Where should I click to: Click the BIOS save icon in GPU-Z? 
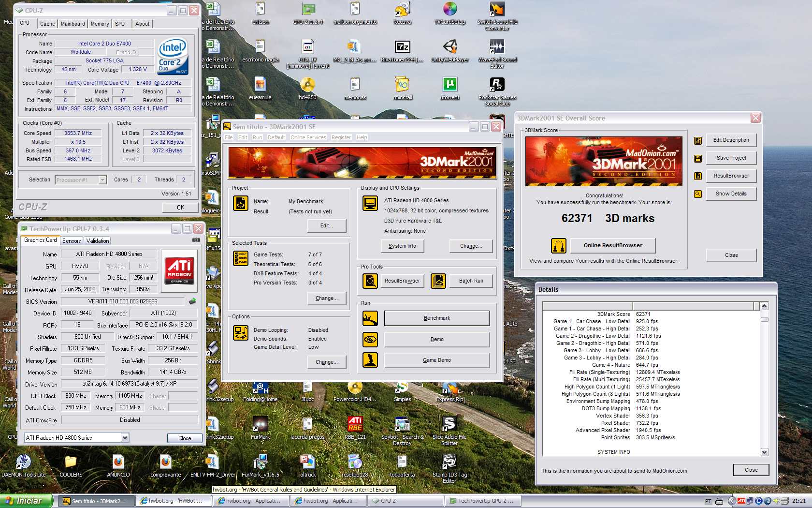coord(192,301)
